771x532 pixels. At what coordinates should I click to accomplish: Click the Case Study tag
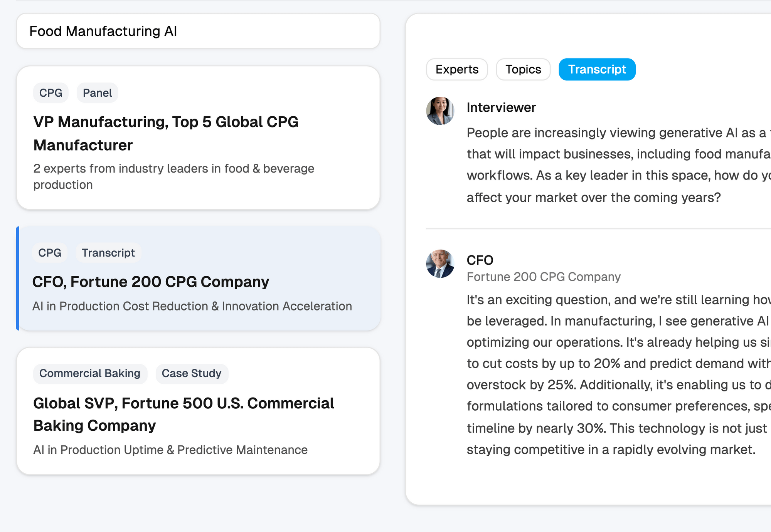point(192,373)
